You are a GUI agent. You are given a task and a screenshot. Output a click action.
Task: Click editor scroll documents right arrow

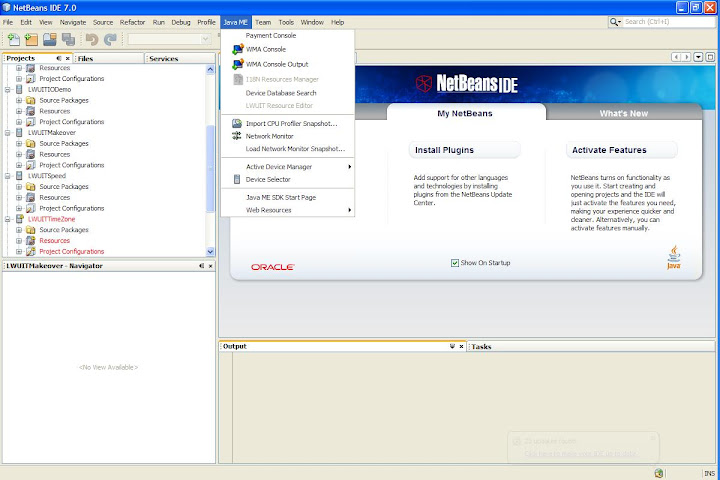686,57
